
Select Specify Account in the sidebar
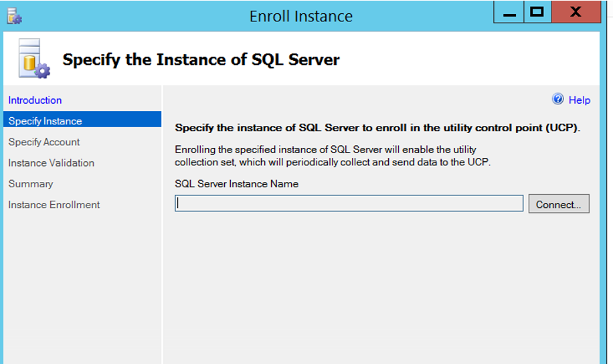(x=43, y=142)
